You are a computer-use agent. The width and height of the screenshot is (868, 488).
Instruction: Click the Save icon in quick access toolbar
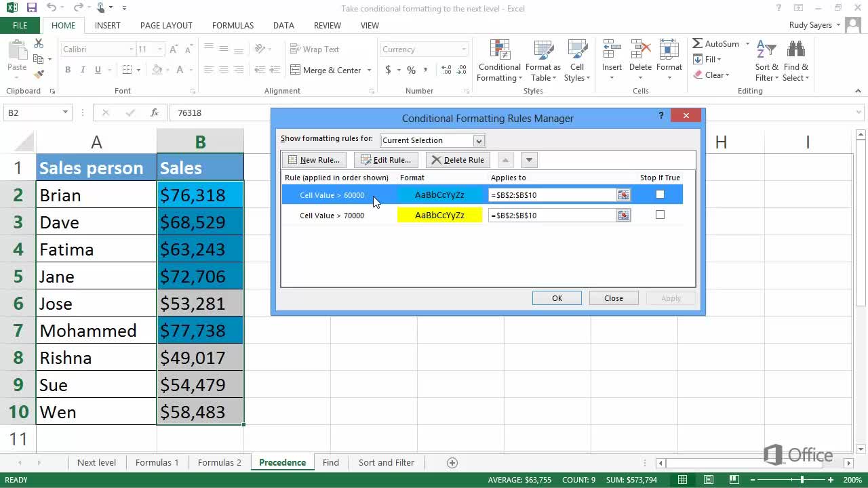point(32,8)
